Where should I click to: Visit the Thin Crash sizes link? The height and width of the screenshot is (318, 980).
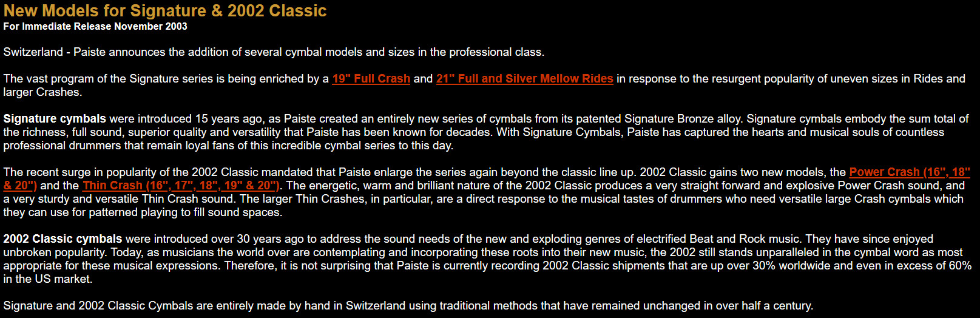point(181,186)
